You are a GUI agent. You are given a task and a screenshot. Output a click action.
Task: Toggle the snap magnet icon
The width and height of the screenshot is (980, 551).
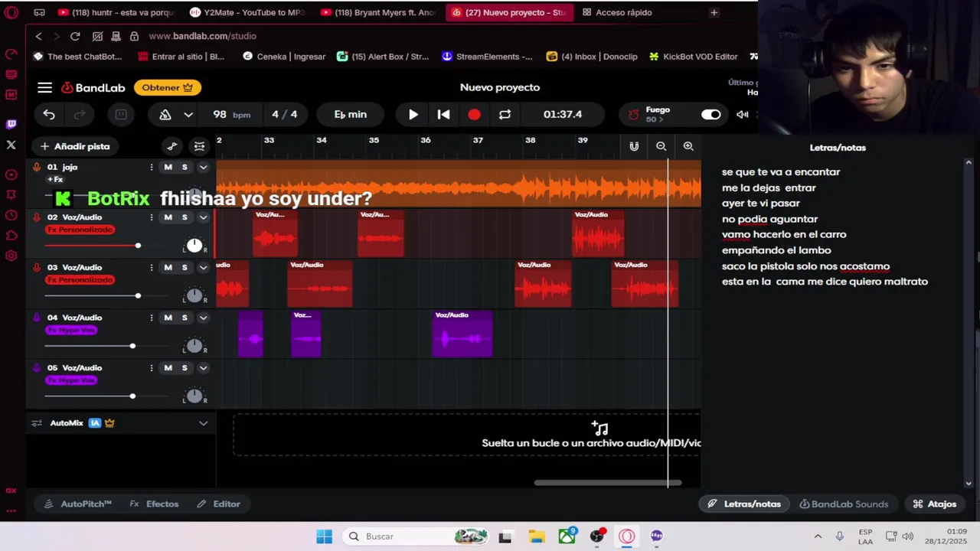[634, 146]
